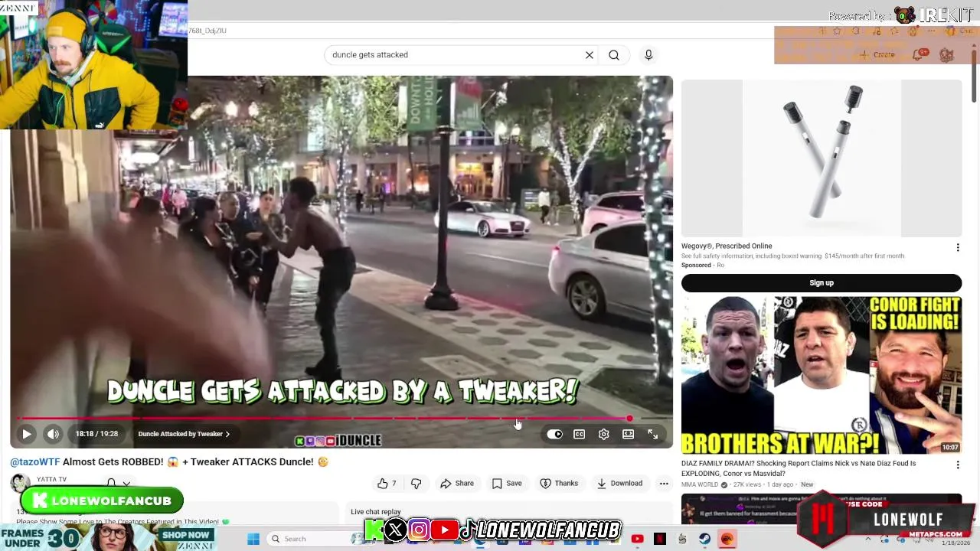Toggle closed captions on the video
980x551 pixels.
point(580,434)
